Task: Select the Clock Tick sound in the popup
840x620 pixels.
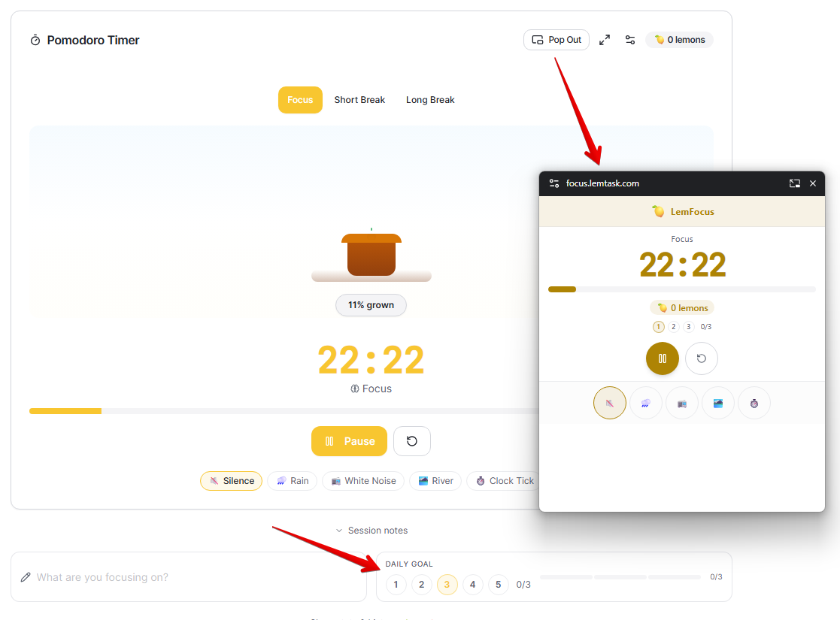Action: (754, 403)
